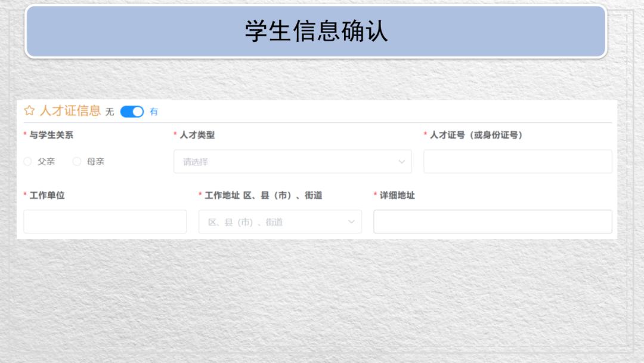Viewport: 644px width, 363px height.
Task: Click the 有 label next to switch
Action: point(154,112)
